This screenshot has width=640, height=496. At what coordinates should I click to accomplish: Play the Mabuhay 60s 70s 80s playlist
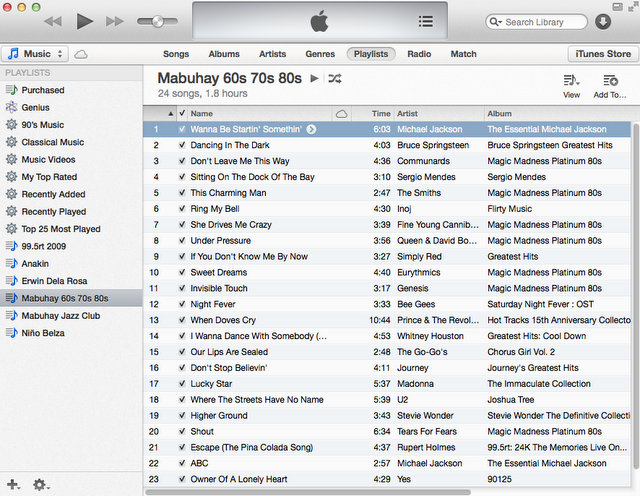(314, 78)
